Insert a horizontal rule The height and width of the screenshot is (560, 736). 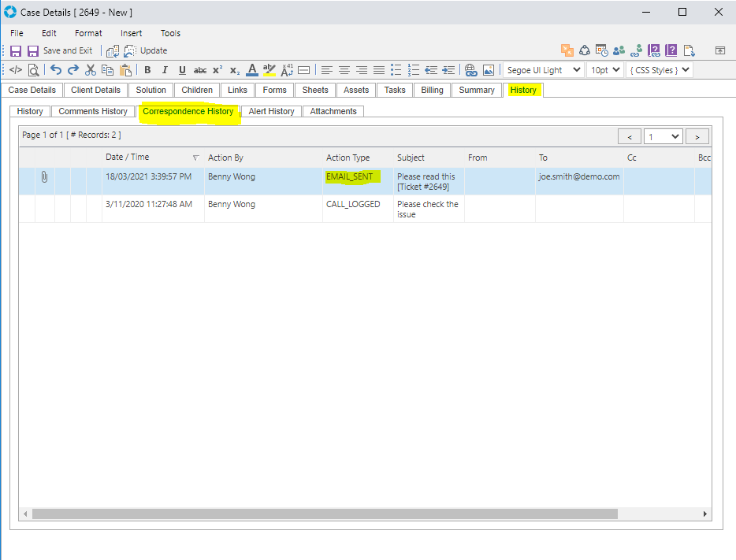coord(304,70)
